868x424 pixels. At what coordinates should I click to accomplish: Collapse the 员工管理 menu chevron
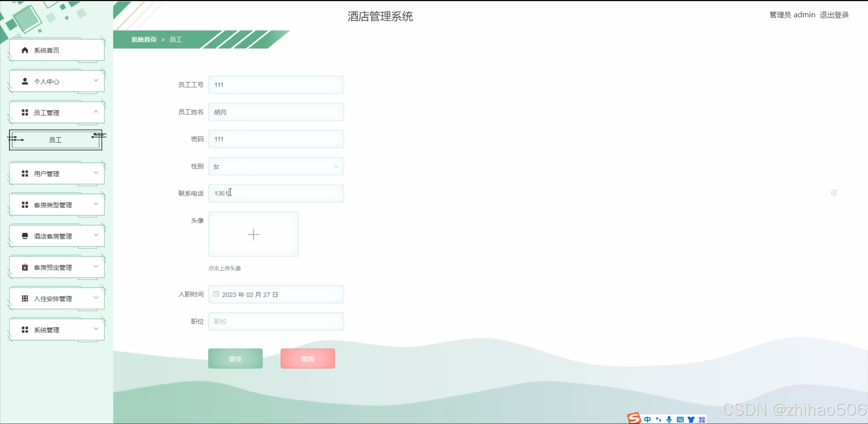coord(96,112)
